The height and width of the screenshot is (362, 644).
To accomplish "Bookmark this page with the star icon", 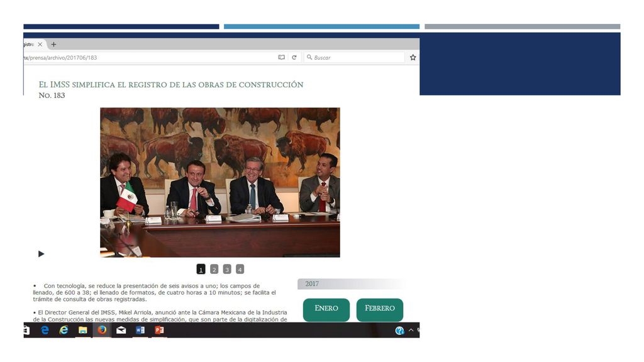I will (413, 57).
